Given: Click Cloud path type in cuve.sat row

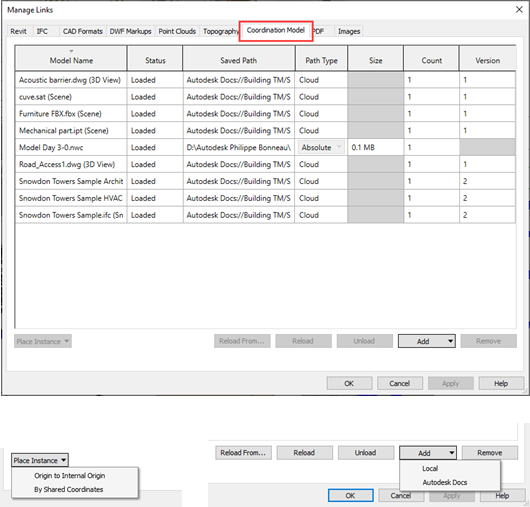Looking at the screenshot, I should (321, 97).
